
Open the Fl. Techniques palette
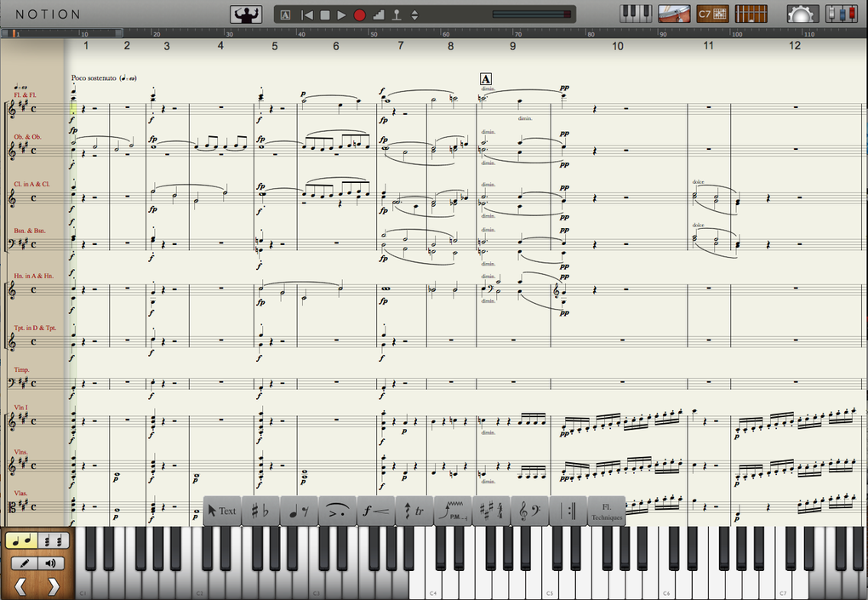(607, 511)
